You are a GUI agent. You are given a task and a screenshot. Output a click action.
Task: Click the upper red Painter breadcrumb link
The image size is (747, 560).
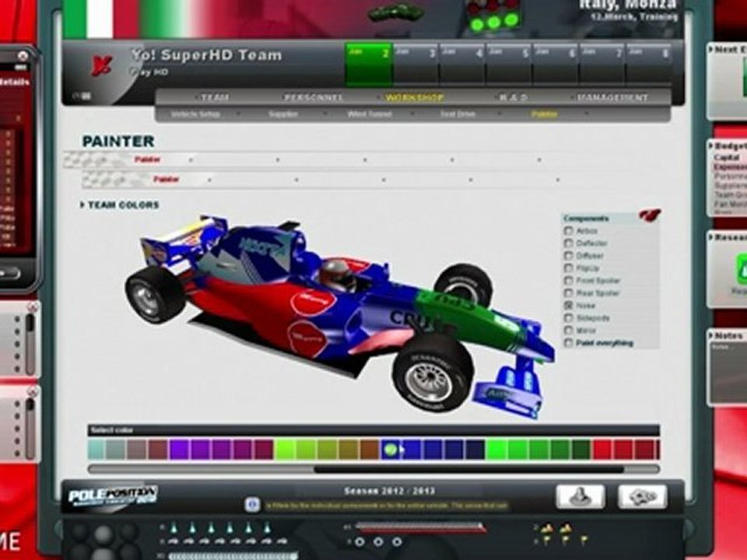(147, 159)
